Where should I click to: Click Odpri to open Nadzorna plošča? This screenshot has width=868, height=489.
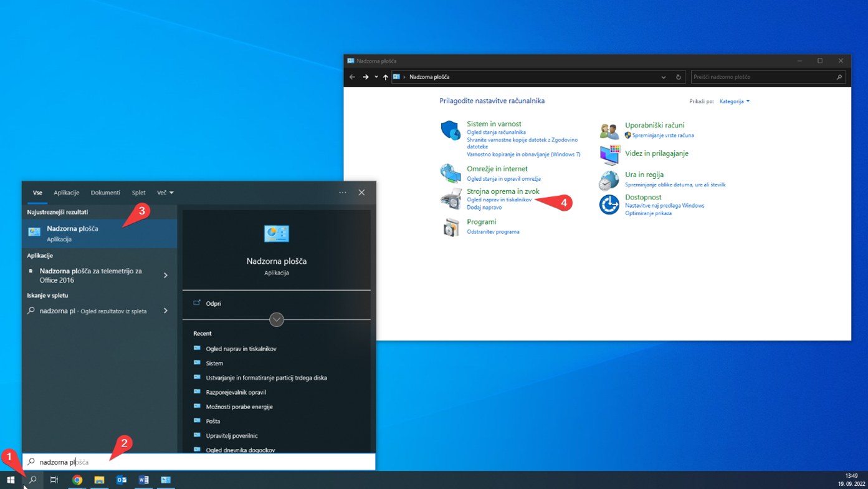tap(213, 303)
